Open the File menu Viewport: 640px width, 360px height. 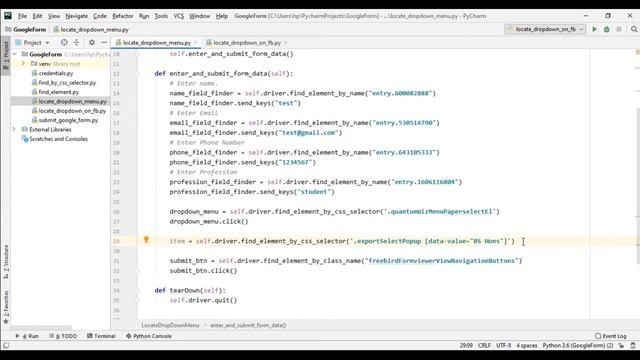[x=22, y=16]
